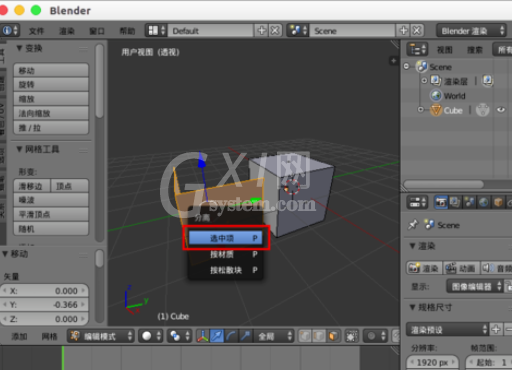Choose vertex select mode
The width and height of the screenshot is (512, 370).
tap(305, 336)
